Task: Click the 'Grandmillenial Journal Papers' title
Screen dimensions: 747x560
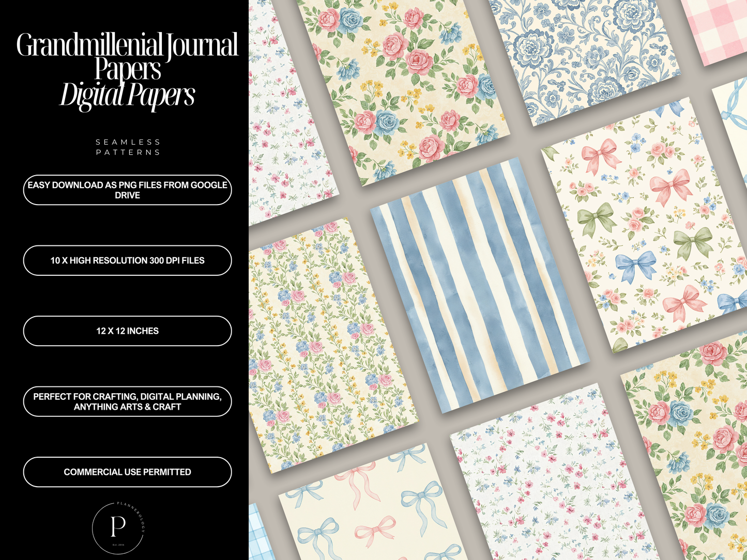Action: click(127, 57)
